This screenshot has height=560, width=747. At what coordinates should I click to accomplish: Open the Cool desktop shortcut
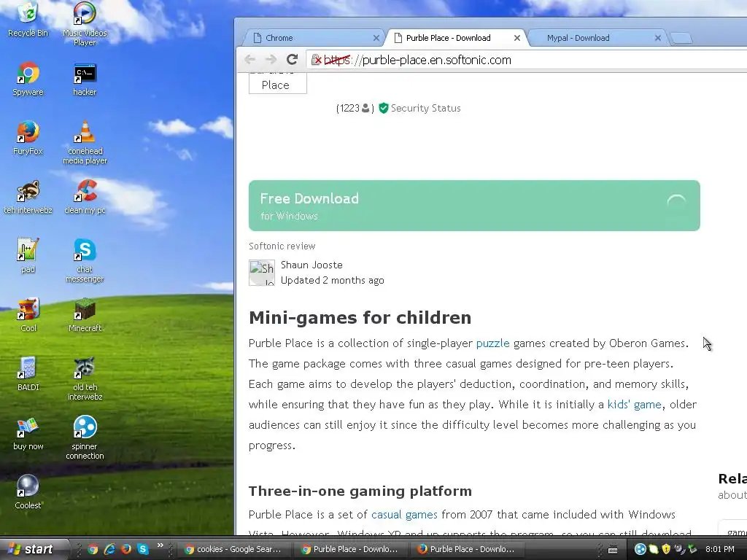28,315
